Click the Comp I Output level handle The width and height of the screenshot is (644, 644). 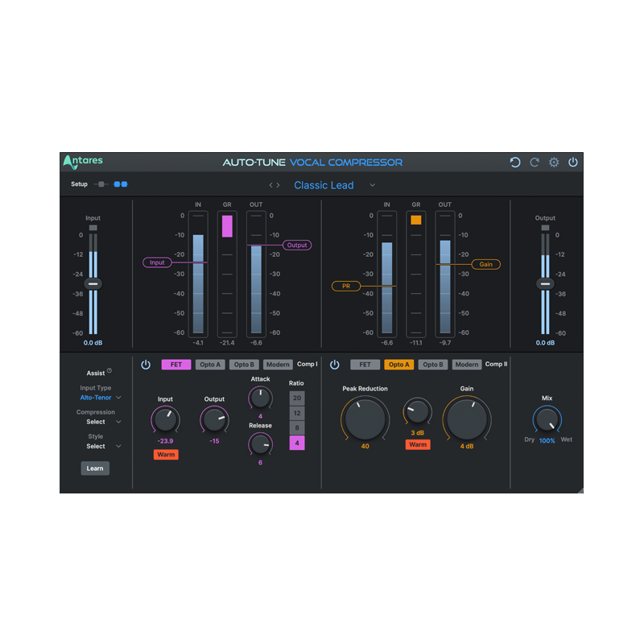coord(297,246)
